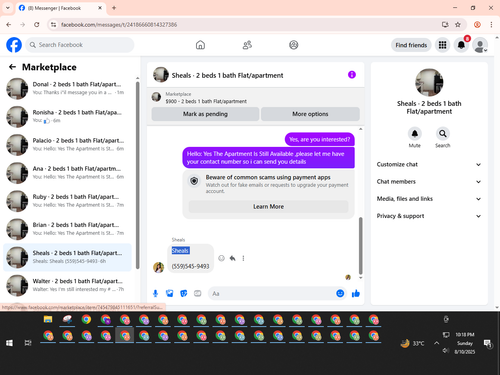500x375 pixels.
Task: Select the Sheals conversation in list
Action: (x=68, y=257)
